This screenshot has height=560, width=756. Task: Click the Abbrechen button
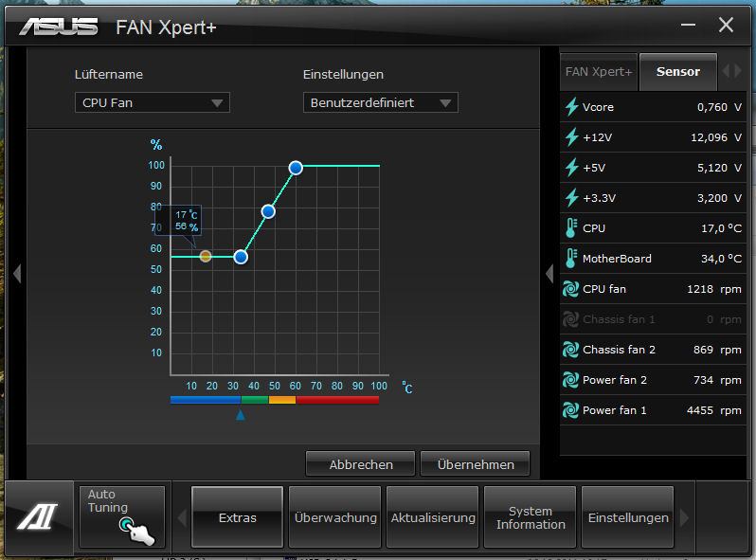361,464
